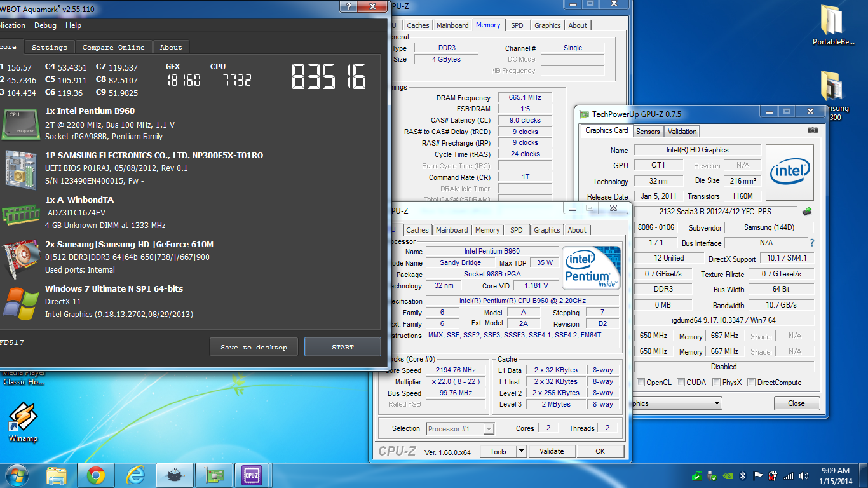Click the Tools button in CPU-Z
Screen dimensions: 868x488
click(x=498, y=451)
